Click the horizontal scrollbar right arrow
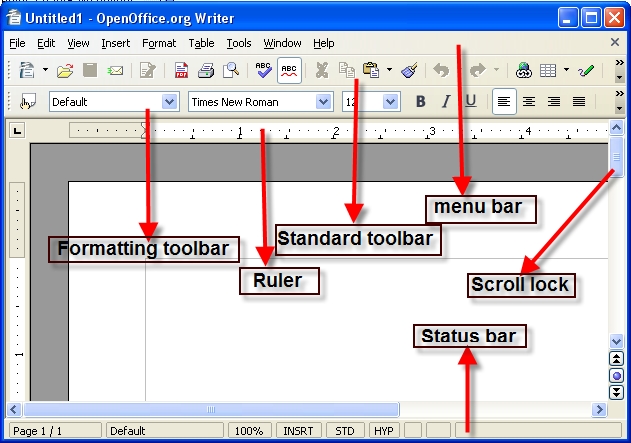The image size is (631, 443). [x=599, y=410]
